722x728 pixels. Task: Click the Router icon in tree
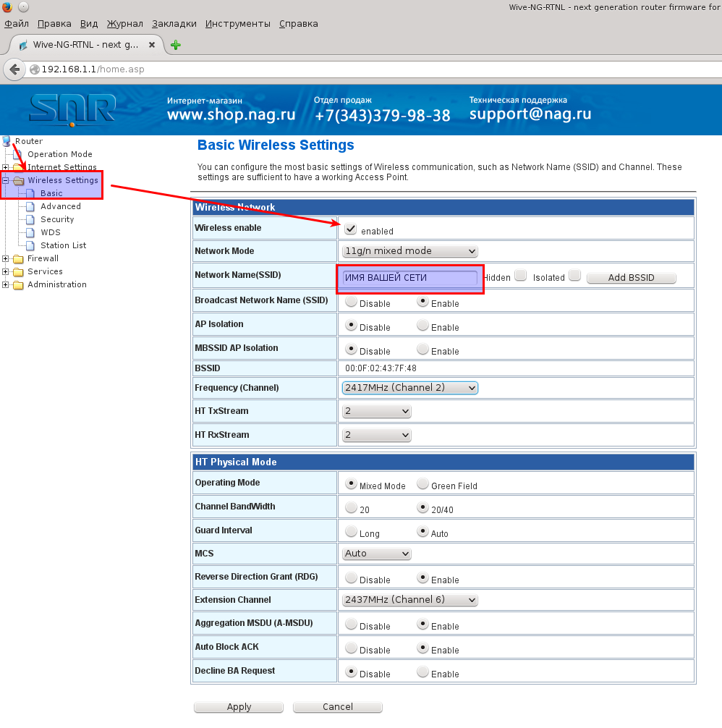click(x=7, y=141)
